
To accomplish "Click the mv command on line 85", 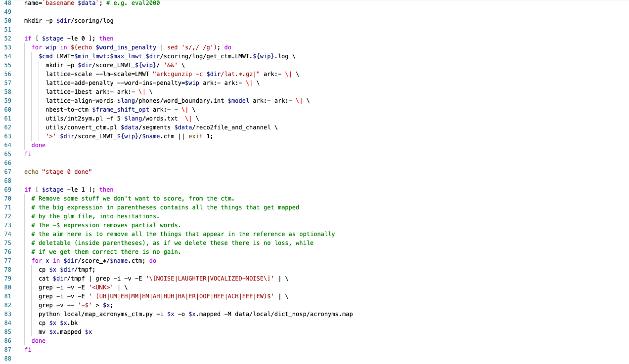I will click(41, 331).
